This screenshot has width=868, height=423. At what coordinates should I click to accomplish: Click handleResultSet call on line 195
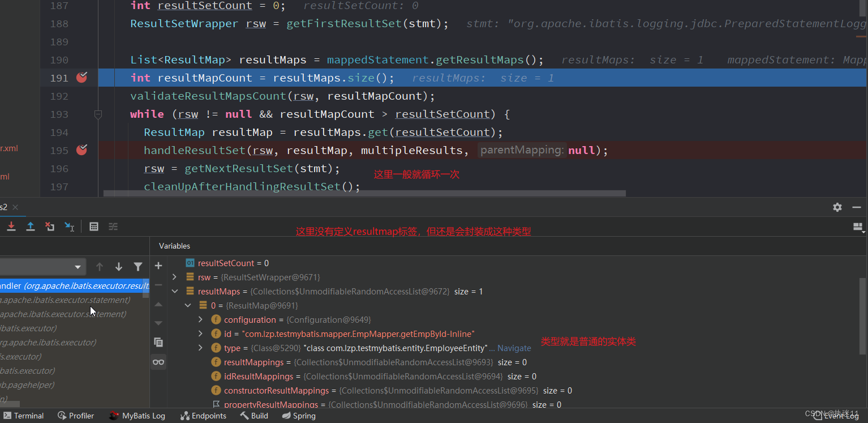pos(195,151)
